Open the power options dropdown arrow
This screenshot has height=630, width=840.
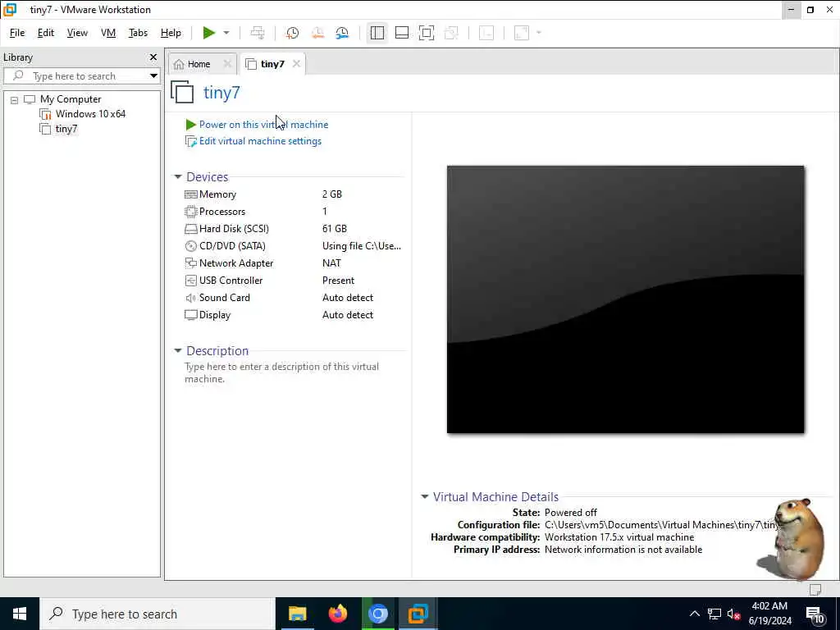click(x=226, y=33)
